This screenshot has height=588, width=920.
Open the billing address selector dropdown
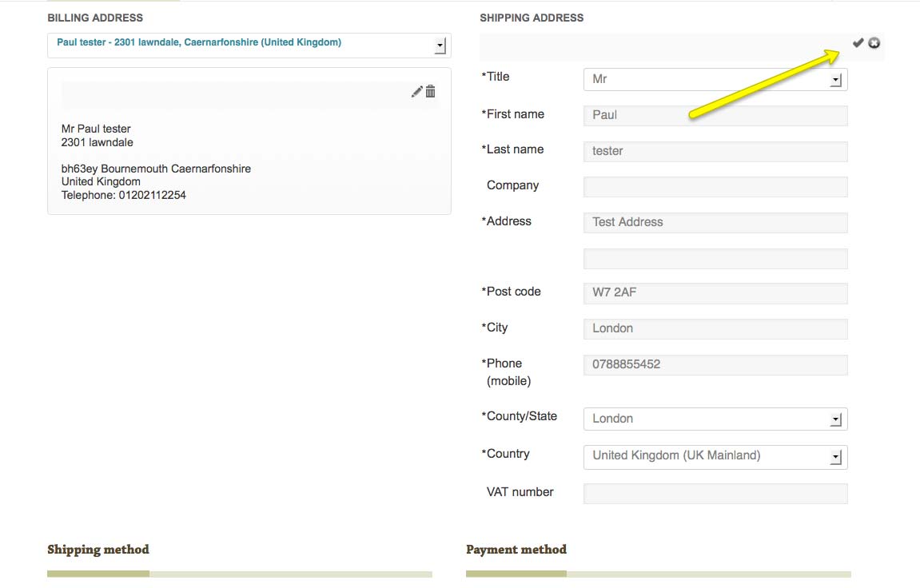(440, 46)
